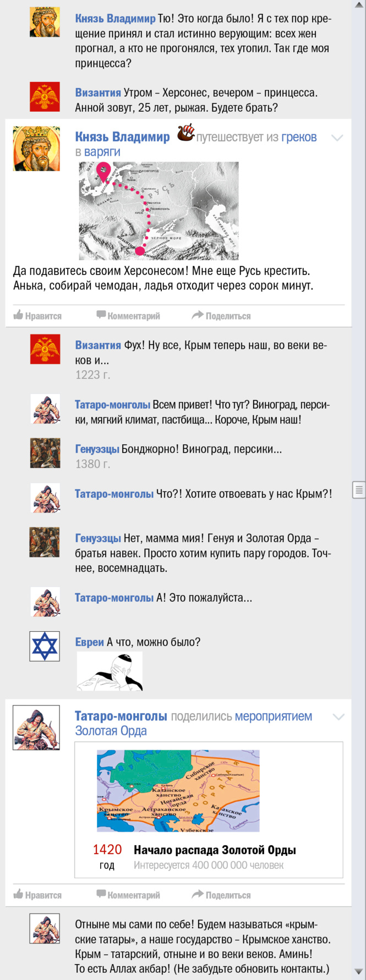Click the thumbs-up icon under Vladimir's post
This screenshot has width=366, height=980.
(18, 315)
